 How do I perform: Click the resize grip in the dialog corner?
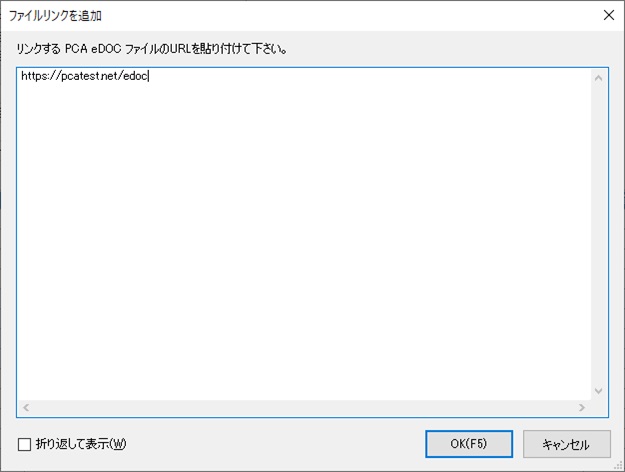(619, 466)
